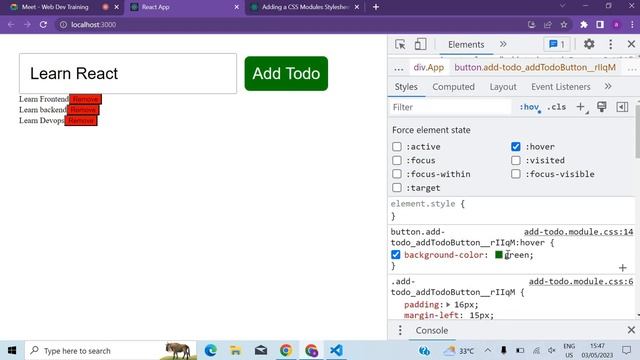Show hidden system tray icons chevron
This screenshot has height=360, width=640.
pos(488,350)
